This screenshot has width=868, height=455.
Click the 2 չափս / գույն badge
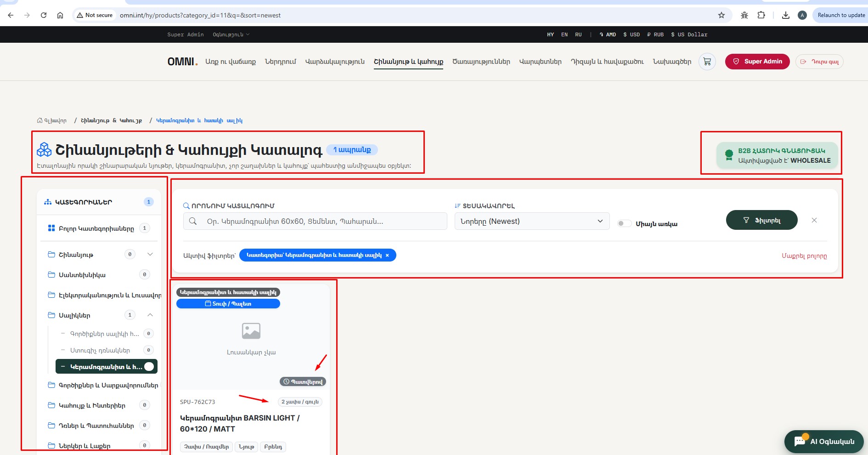pyautogui.click(x=300, y=402)
